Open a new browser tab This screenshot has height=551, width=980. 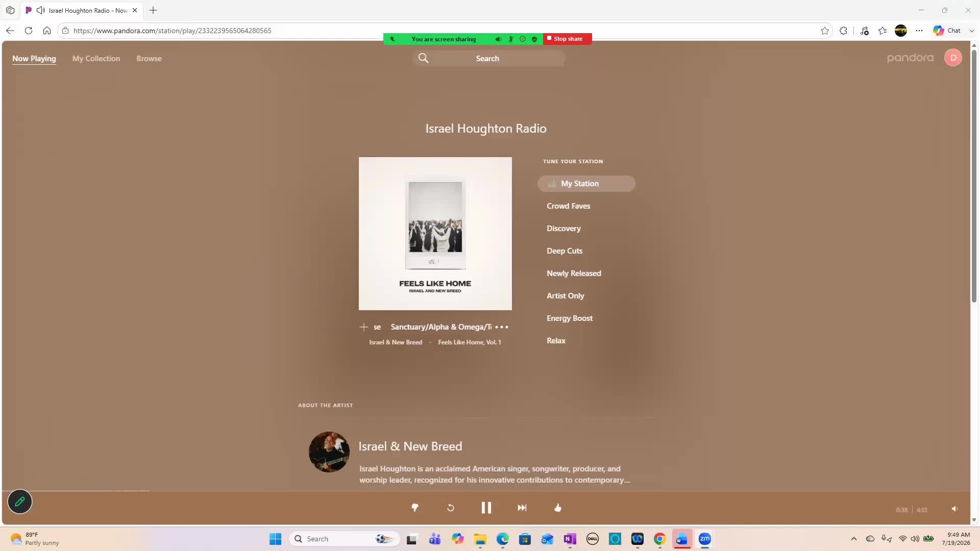click(x=153, y=10)
